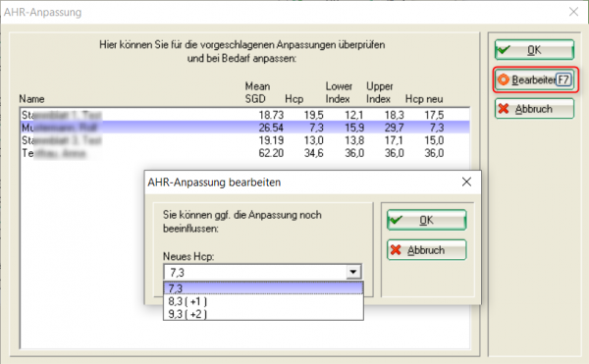Image resolution: width=589 pixels, height=364 pixels.
Task: Select the row with Mean SGD 62.20
Action: tap(244, 153)
